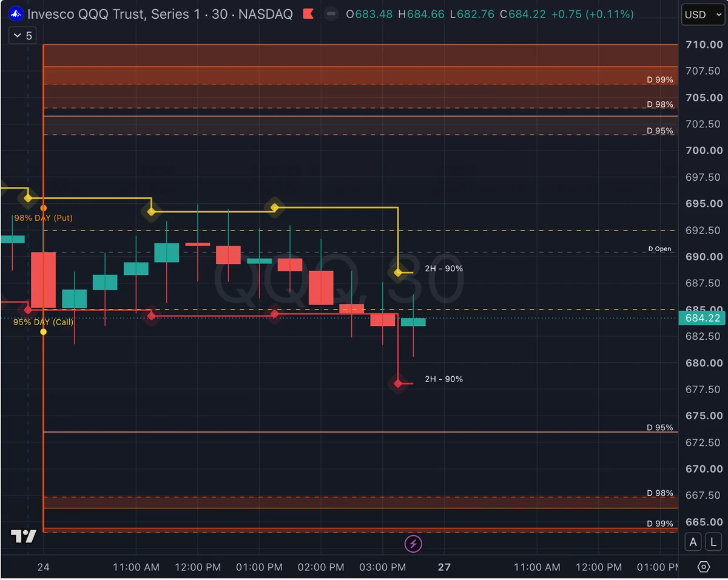Screen dimensions: 728x580
Task: Toggle log scale L button
Action: click(x=714, y=542)
